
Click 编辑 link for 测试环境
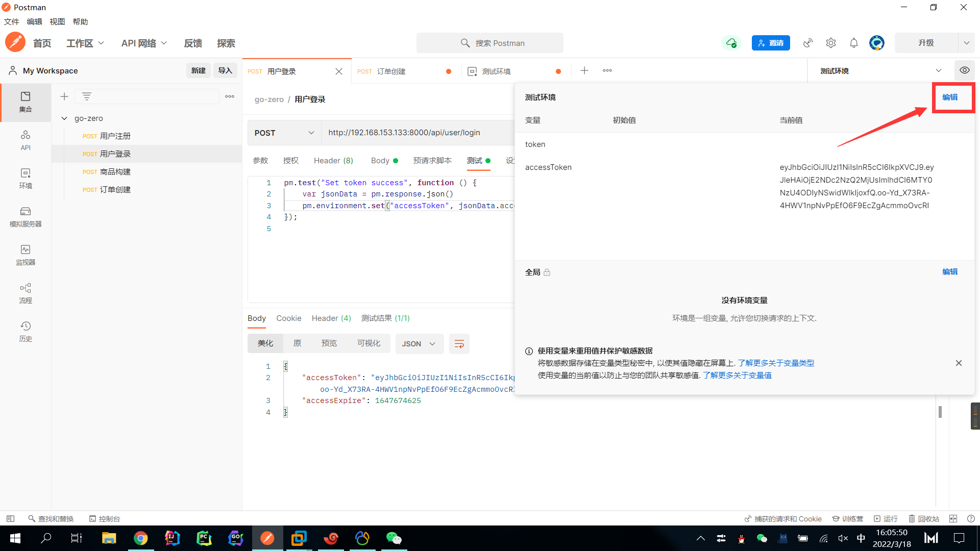[x=949, y=97]
